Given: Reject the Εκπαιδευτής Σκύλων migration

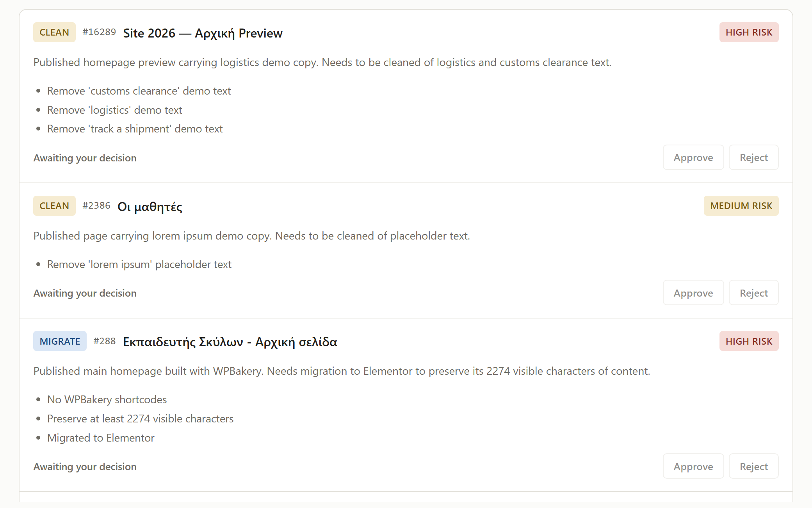Looking at the screenshot, I should click(x=753, y=466).
